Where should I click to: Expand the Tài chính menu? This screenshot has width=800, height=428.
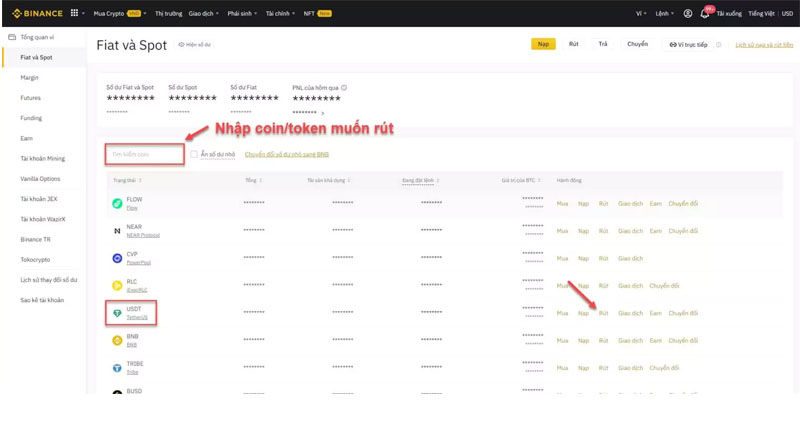[280, 13]
